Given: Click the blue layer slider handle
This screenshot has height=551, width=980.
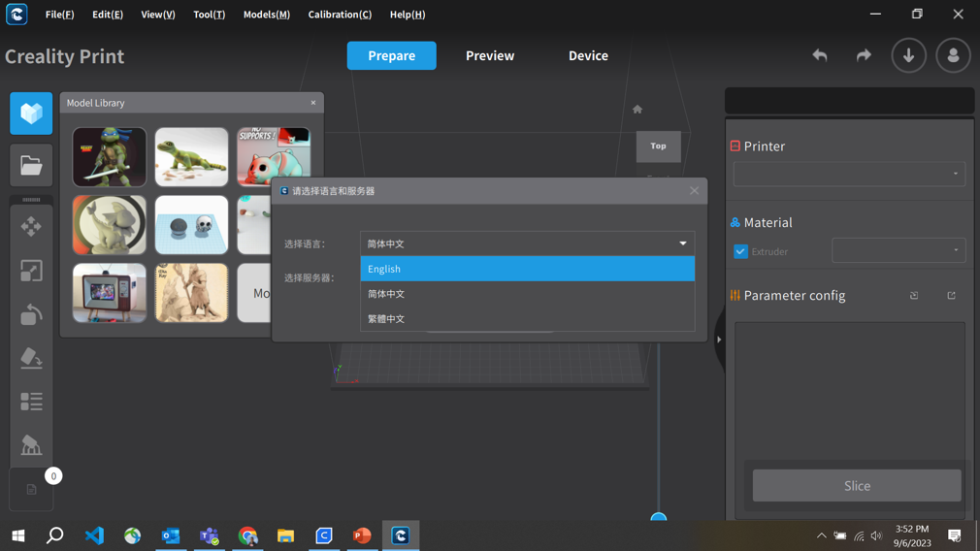Looking at the screenshot, I should coord(658,517).
